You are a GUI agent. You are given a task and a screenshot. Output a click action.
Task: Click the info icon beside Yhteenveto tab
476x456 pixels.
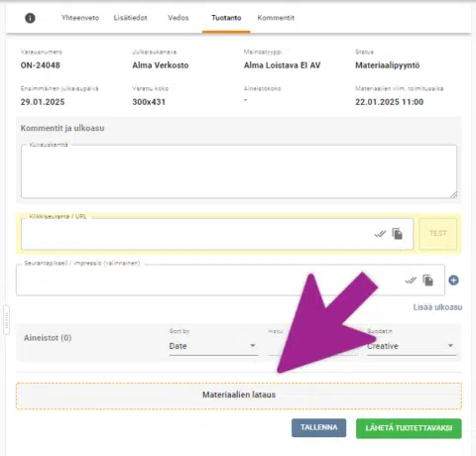point(30,18)
